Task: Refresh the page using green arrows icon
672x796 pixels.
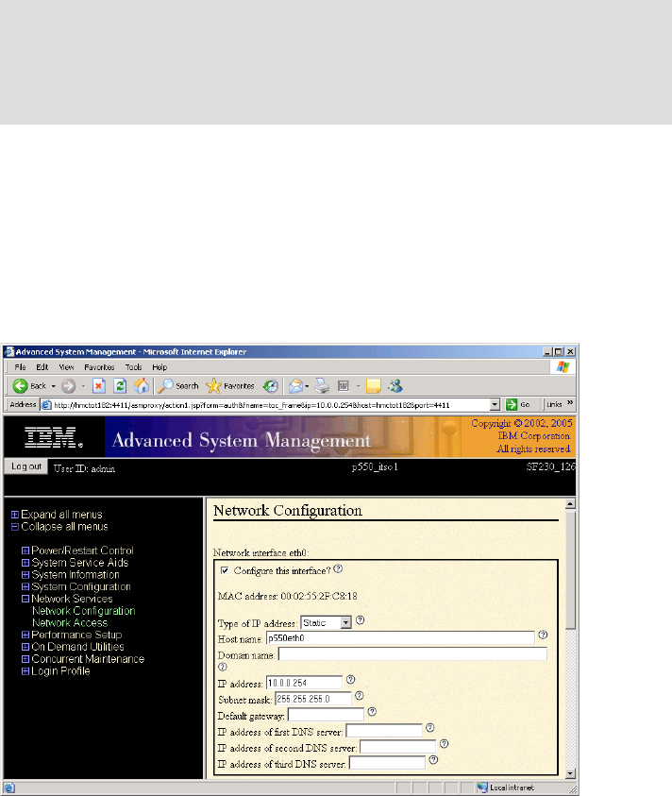Action: (x=120, y=386)
